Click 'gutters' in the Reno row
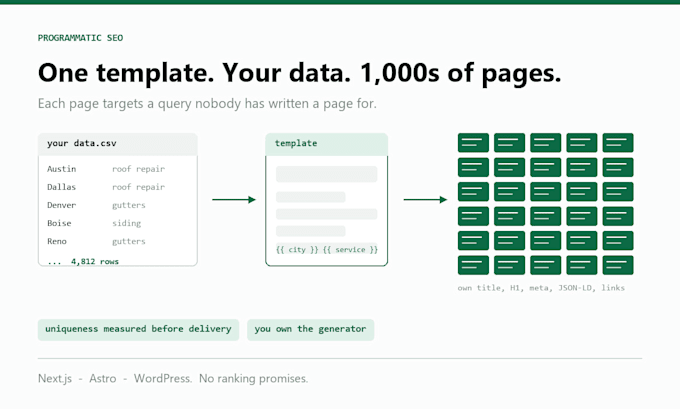 click(129, 241)
